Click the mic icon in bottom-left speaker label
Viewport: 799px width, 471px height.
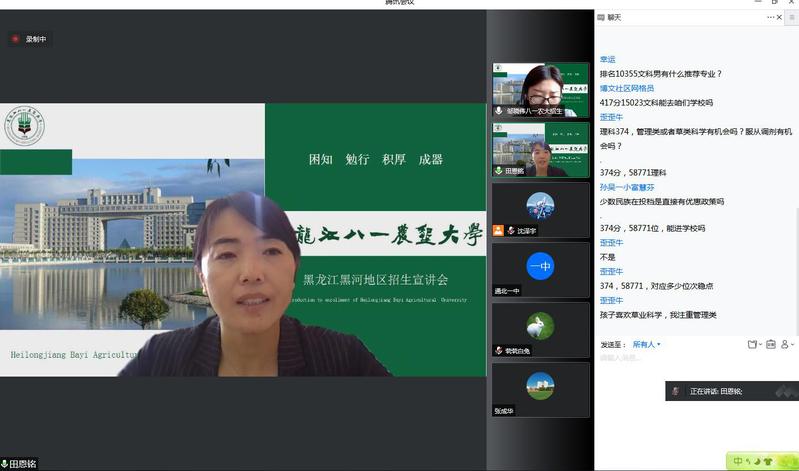tap(5, 464)
